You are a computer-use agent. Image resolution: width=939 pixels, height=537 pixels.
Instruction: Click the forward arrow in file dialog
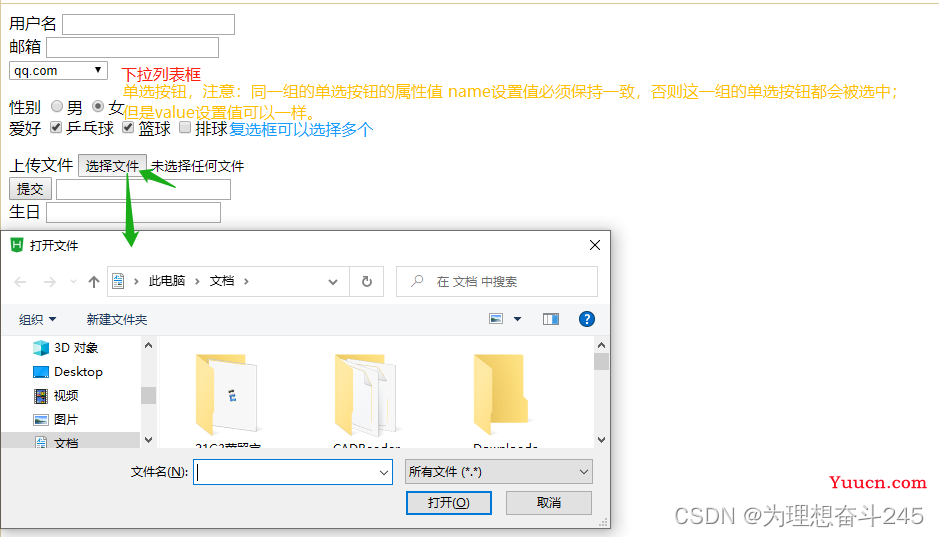pyautogui.click(x=50, y=281)
